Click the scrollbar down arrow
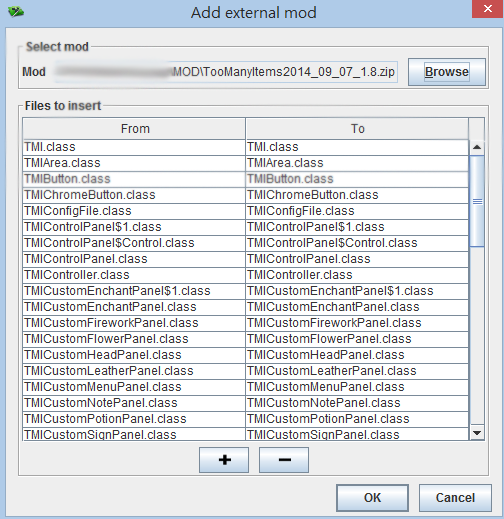The height and width of the screenshot is (519, 504). coord(477,433)
